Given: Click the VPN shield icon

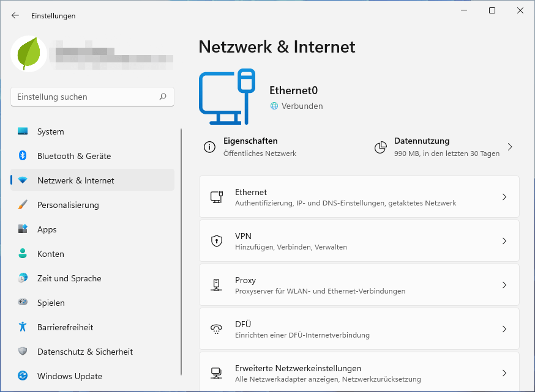Looking at the screenshot, I should coord(216,241).
